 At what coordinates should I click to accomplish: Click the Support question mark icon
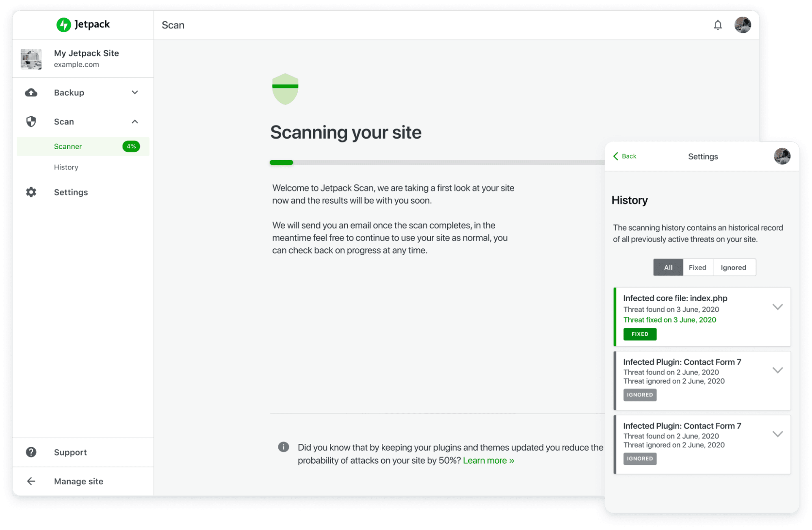(31, 452)
